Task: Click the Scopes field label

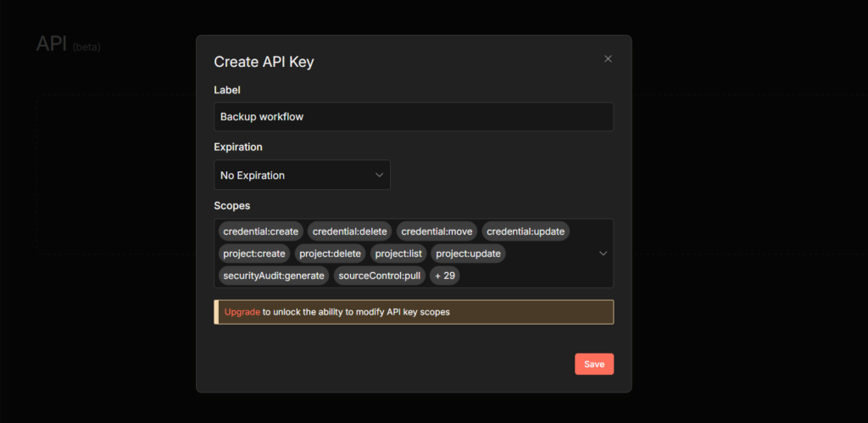Action: point(231,206)
